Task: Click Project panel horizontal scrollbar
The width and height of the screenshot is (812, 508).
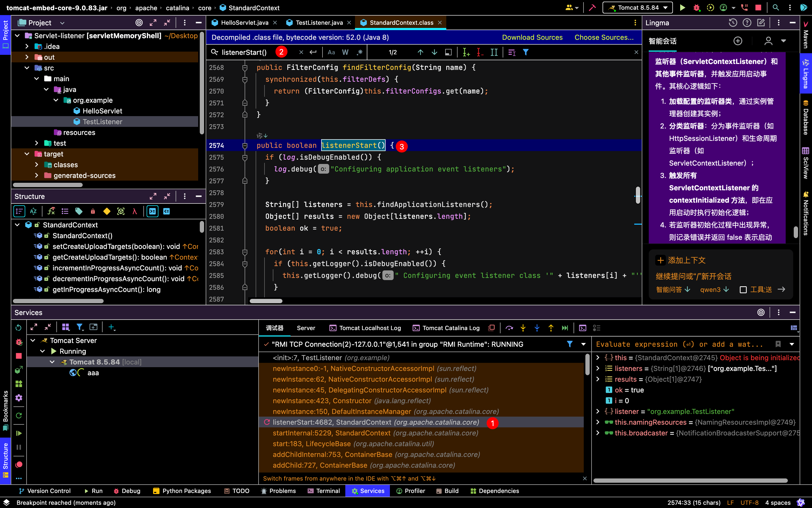Action: [x=48, y=185]
